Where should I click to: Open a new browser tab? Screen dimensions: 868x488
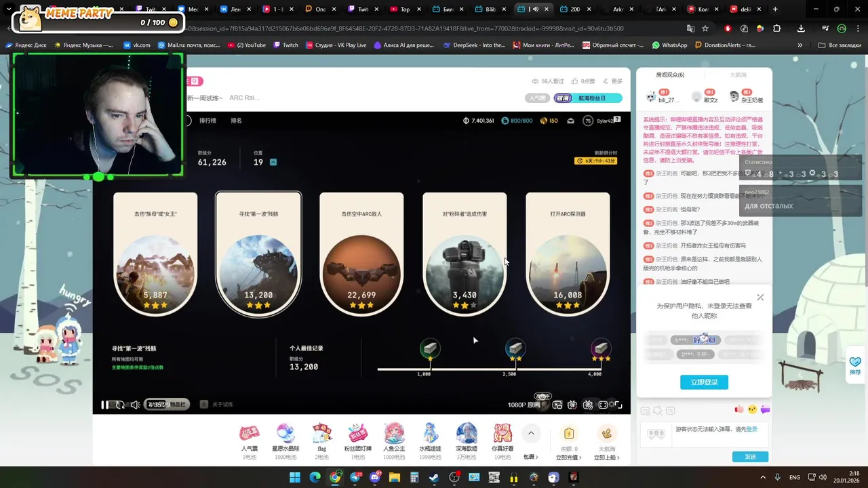pyautogui.click(x=775, y=9)
